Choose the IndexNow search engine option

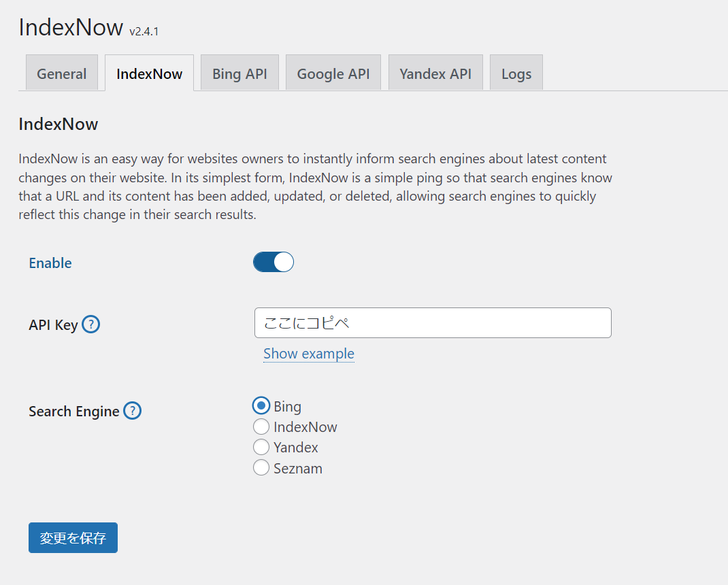(x=261, y=427)
